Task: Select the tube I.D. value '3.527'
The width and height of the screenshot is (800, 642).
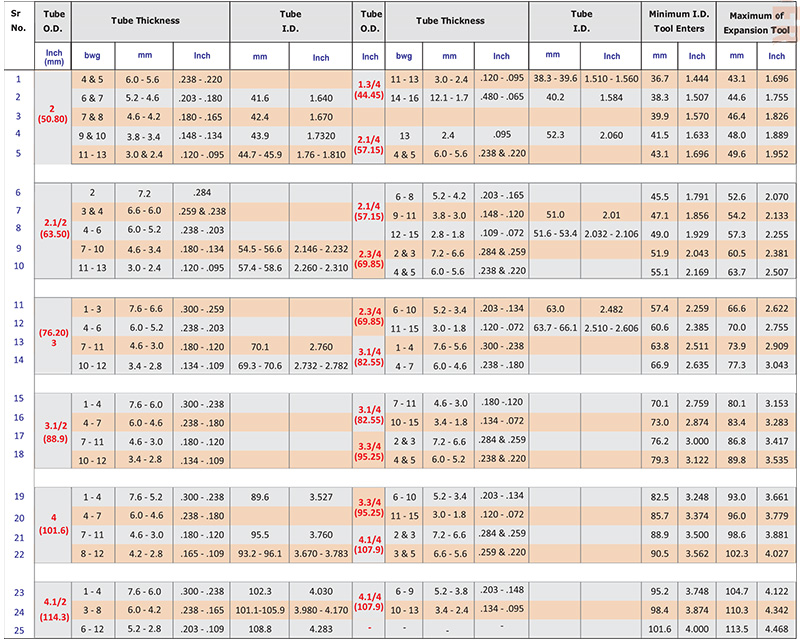Action: point(321,497)
